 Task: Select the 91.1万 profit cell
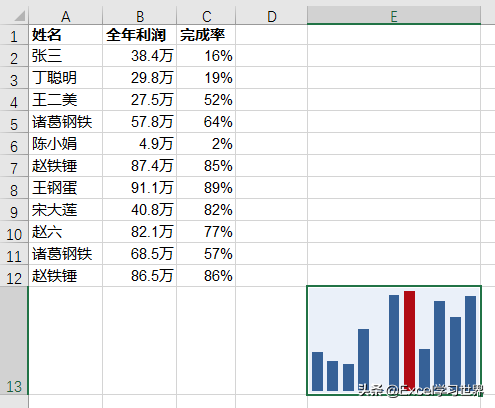(140, 188)
